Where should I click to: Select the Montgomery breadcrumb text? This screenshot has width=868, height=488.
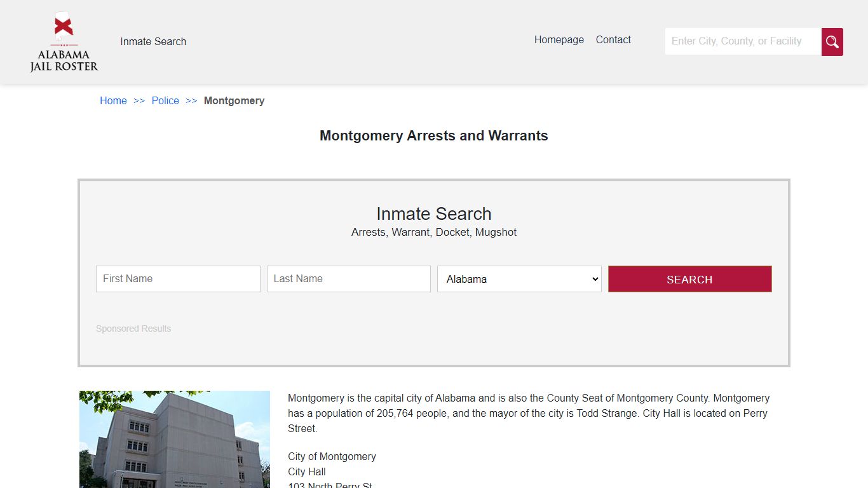[x=234, y=100]
